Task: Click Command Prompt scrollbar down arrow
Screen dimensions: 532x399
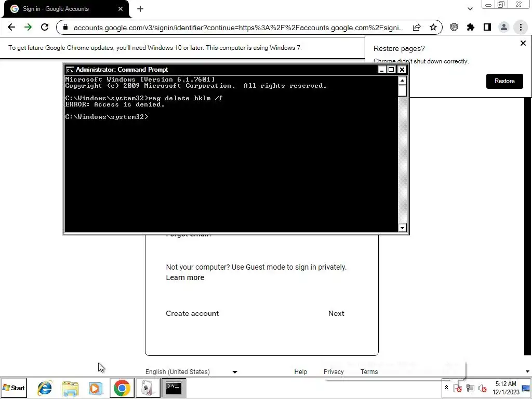Action: (402, 228)
